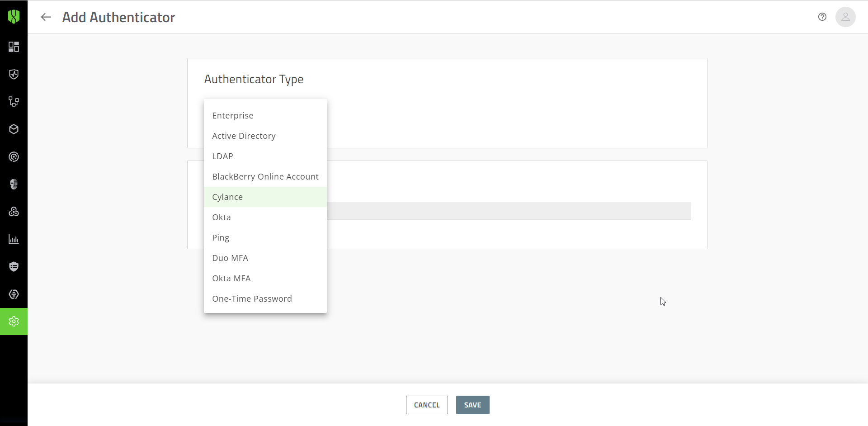Select Enterprise authenticator type
868x426 pixels.
point(265,115)
